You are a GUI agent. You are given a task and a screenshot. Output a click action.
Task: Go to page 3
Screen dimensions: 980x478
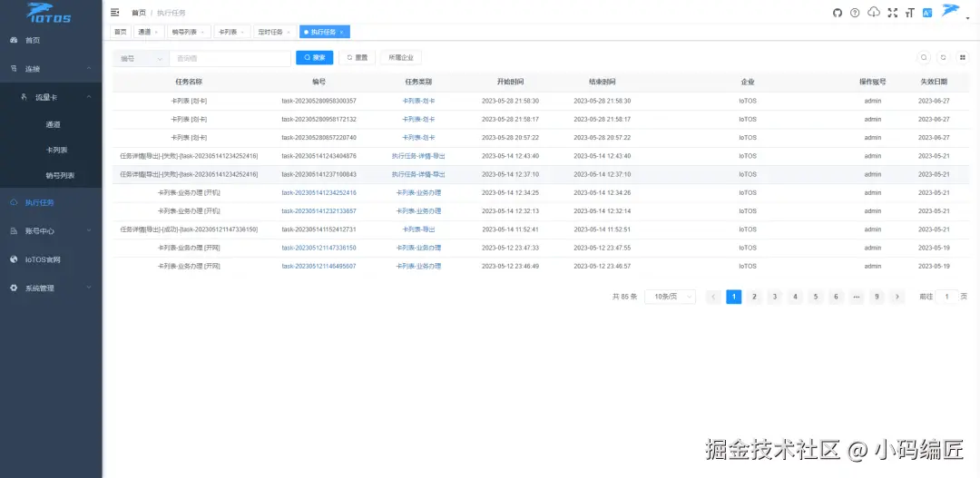[x=774, y=297]
